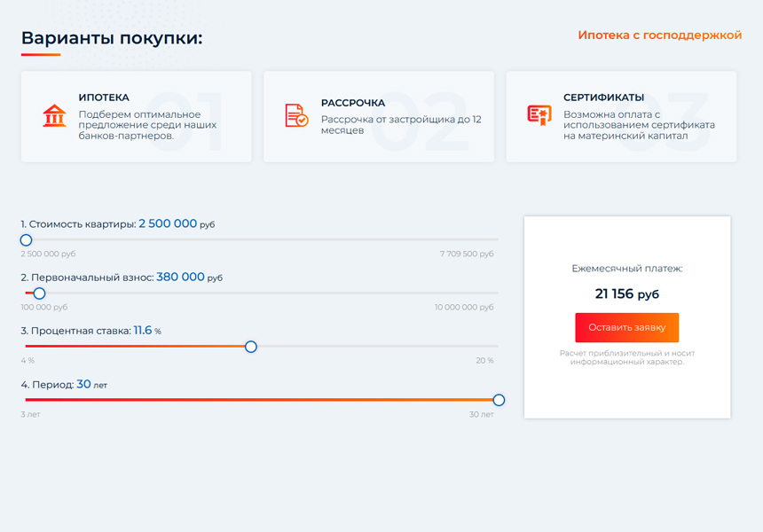Click the Период slider handle at 30 лет
This screenshot has width=763, height=532.
click(x=498, y=400)
